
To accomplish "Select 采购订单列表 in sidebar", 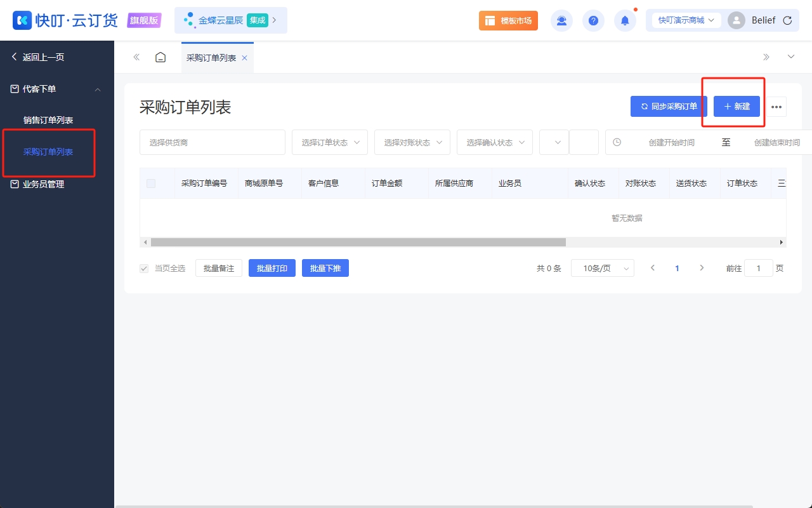I will (x=48, y=152).
